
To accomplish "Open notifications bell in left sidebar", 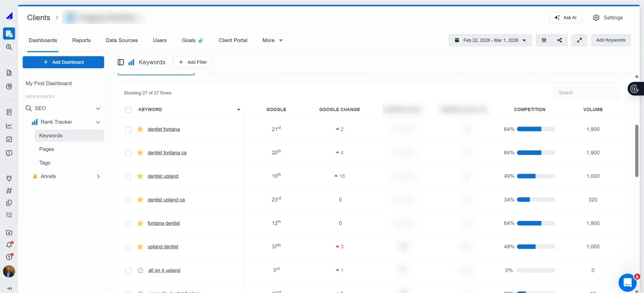I will pos(9,245).
